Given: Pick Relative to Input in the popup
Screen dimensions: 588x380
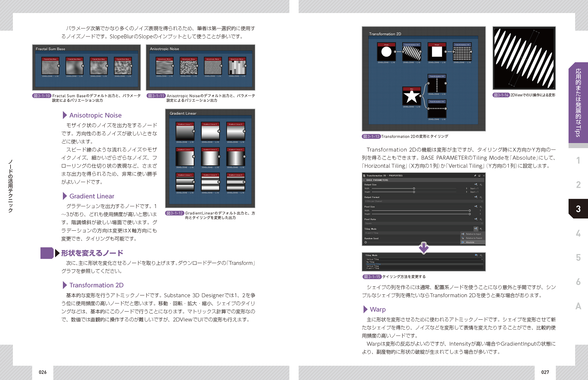Looking at the screenshot, I should pos(473,234).
